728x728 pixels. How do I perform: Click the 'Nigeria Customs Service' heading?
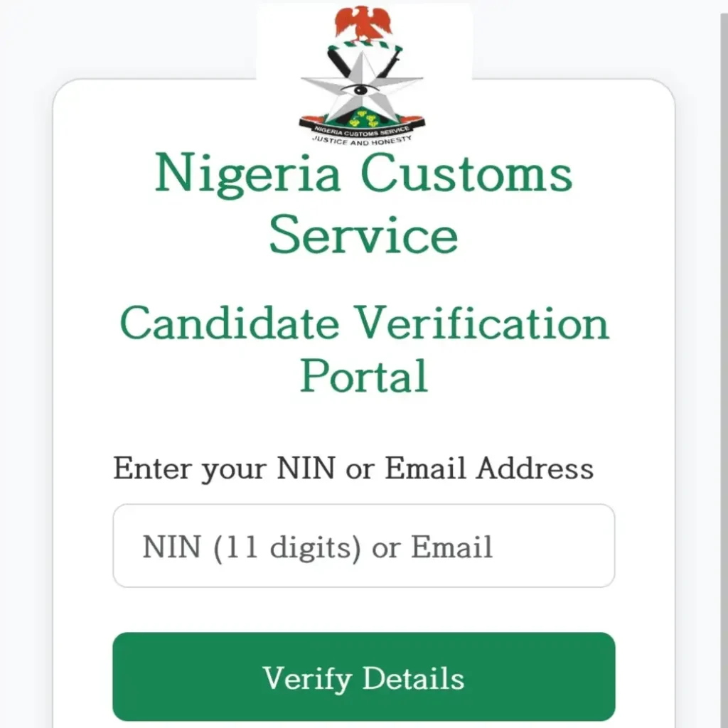pyautogui.click(x=364, y=203)
